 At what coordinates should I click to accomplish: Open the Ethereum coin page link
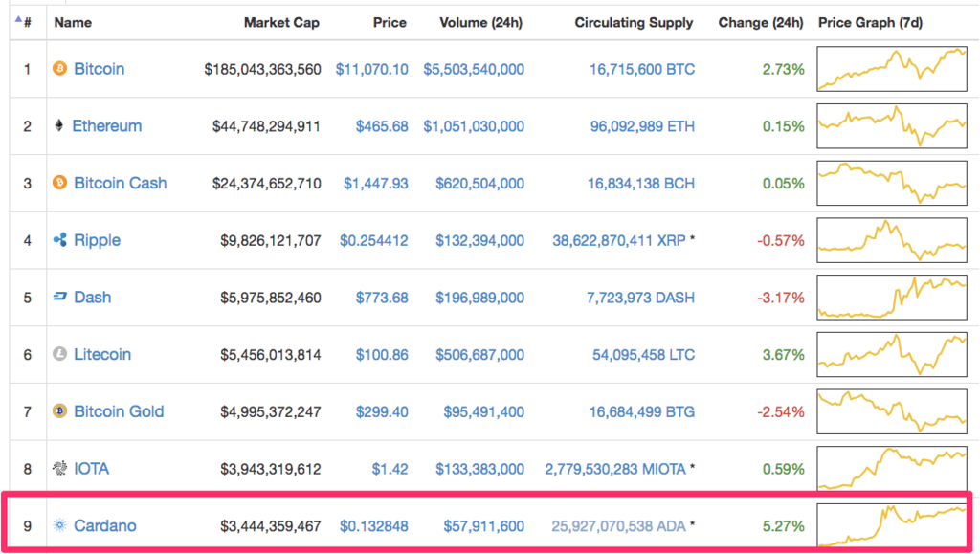pyautogui.click(x=107, y=125)
